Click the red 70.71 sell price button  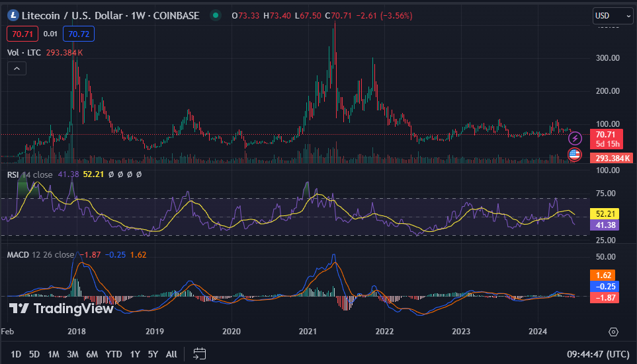click(21, 33)
